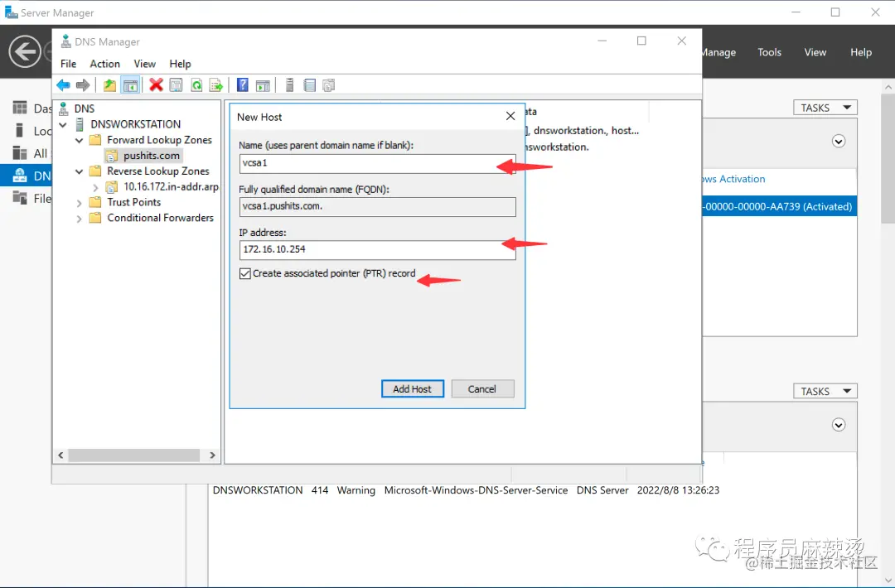Select the 10.16.172.in-addr.arpa zone label
Screen dimensions: 895x588
(x=171, y=186)
